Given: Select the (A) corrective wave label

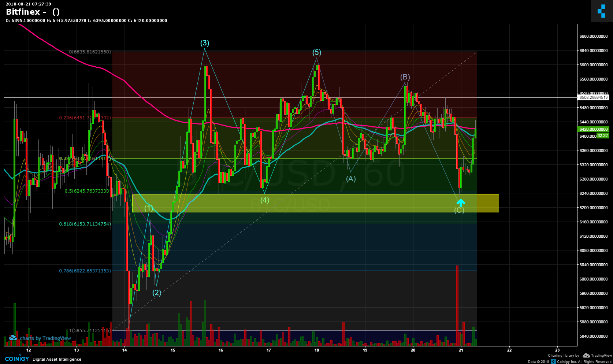Looking at the screenshot, I should tap(351, 179).
